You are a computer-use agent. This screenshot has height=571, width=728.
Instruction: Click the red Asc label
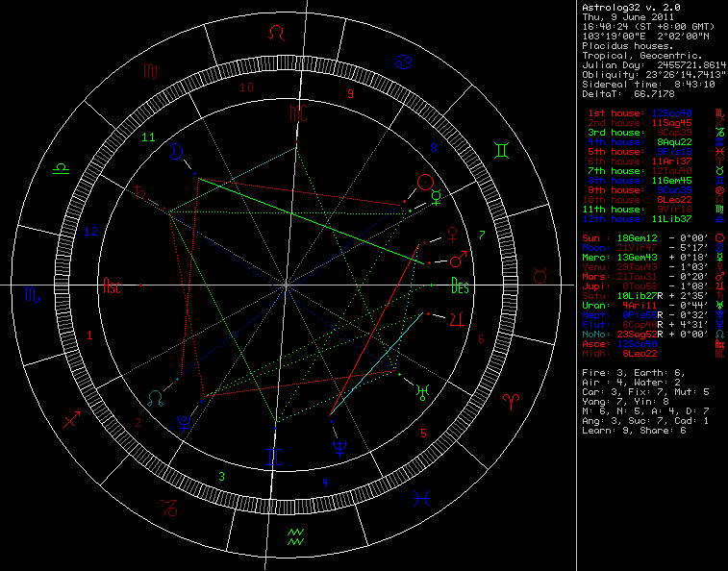[113, 285]
